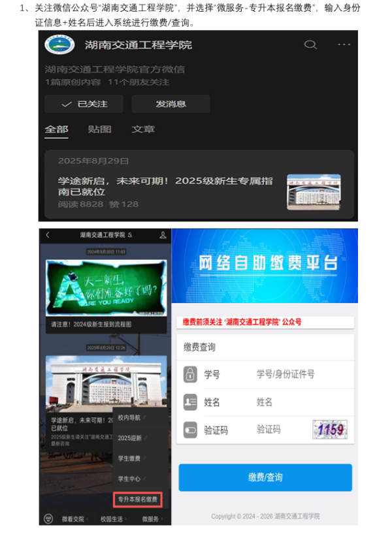This screenshot has height=542, width=392.
Task: Expand the 校园生活 bottom menu
Action: pos(111,518)
